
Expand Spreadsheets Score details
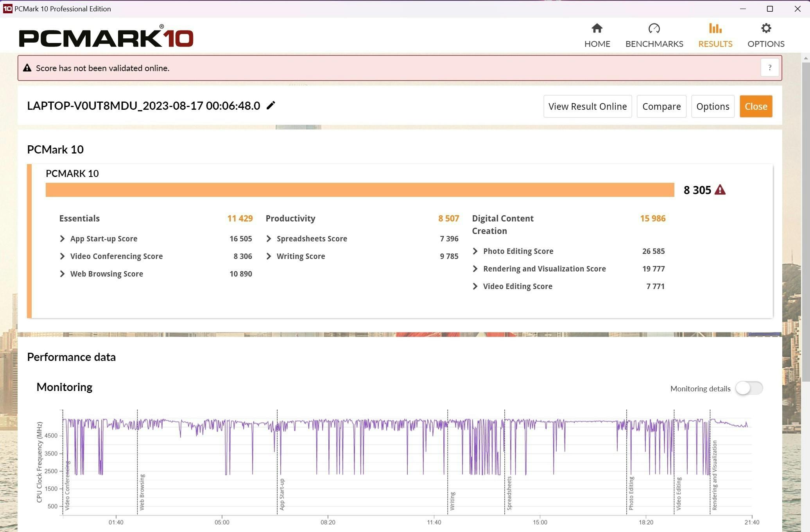click(x=269, y=239)
